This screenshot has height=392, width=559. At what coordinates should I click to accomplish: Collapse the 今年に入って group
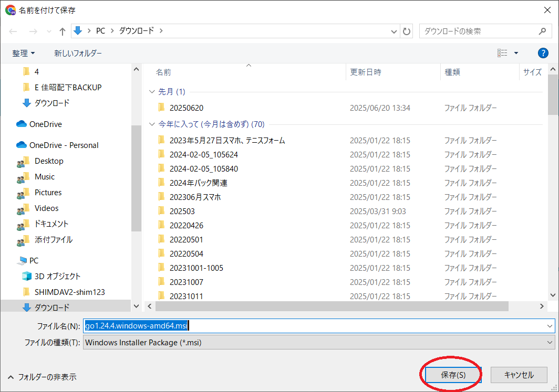152,124
